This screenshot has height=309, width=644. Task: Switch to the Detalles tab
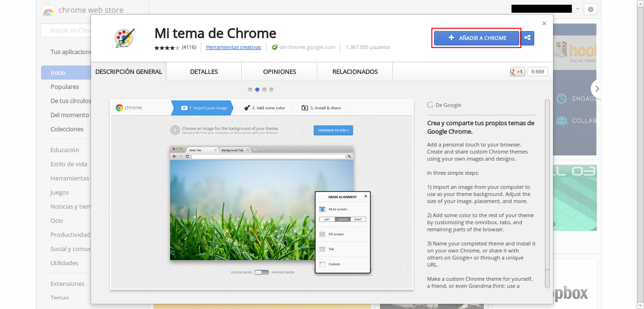(x=204, y=72)
